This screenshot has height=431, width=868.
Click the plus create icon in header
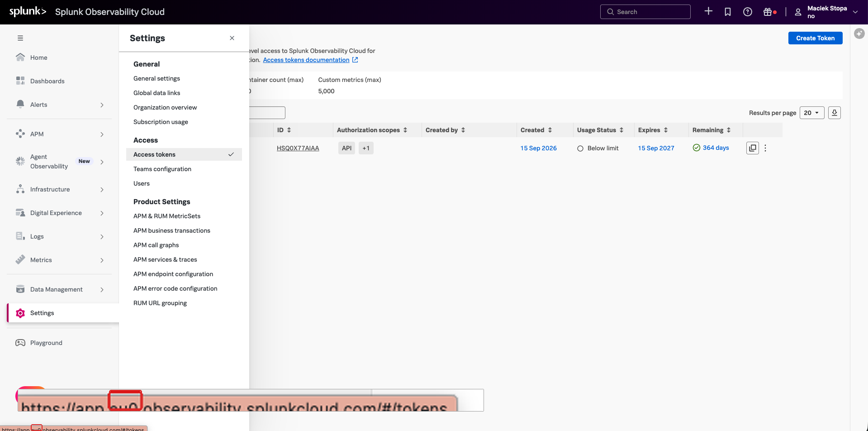708,11
